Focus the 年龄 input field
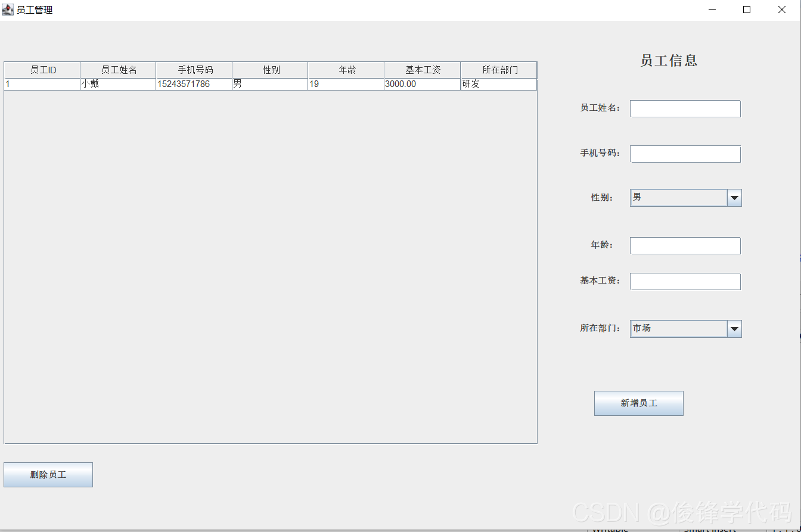The width and height of the screenshot is (801, 532). point(685,245)
